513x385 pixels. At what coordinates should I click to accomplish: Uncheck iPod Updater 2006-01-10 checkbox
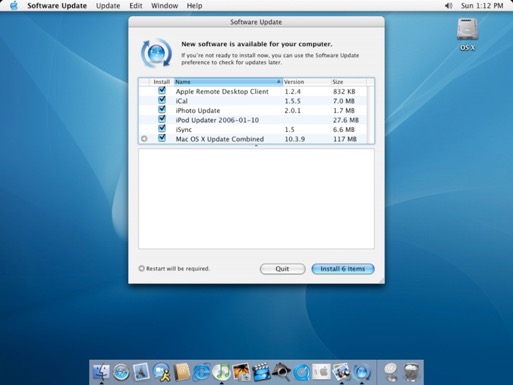pos(162,119)
